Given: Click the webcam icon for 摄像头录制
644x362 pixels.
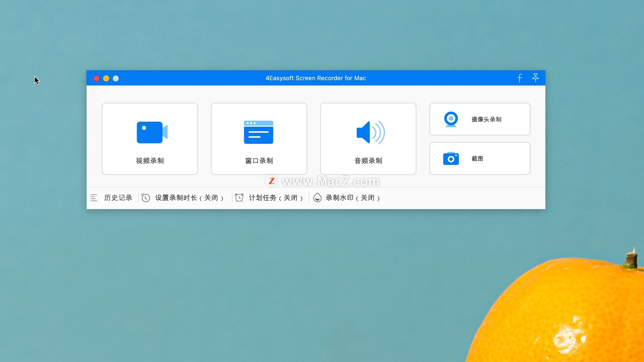Looking at the screenshot, I should pos(451,119).
